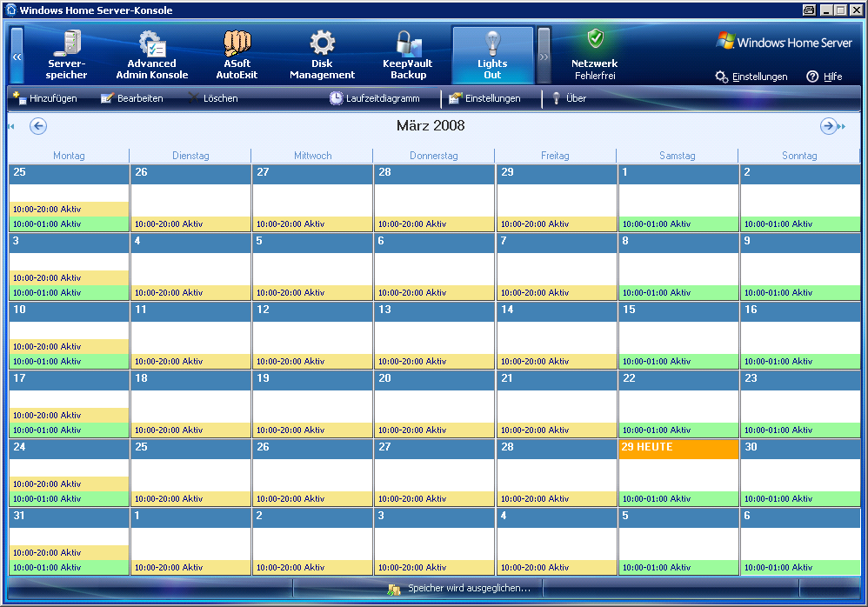
Task: Open the Advanced Admin Konsole tab
Action: pyautogui.click(x=151, y=56)
